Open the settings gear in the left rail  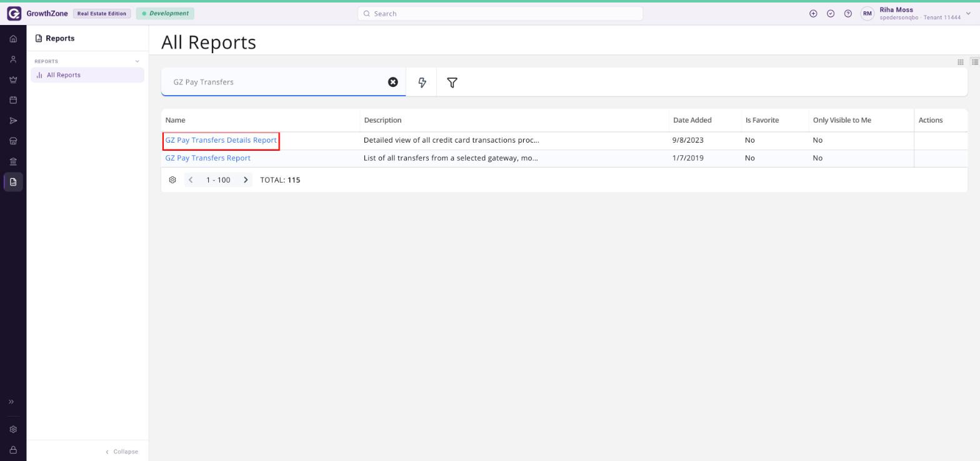[x=13, y=430]
